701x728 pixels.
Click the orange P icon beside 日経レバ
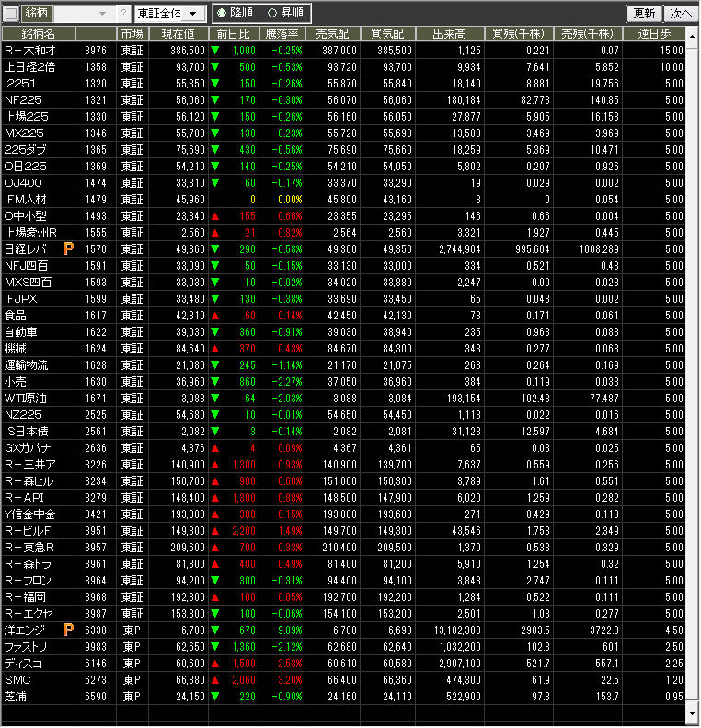pos(68,249)
